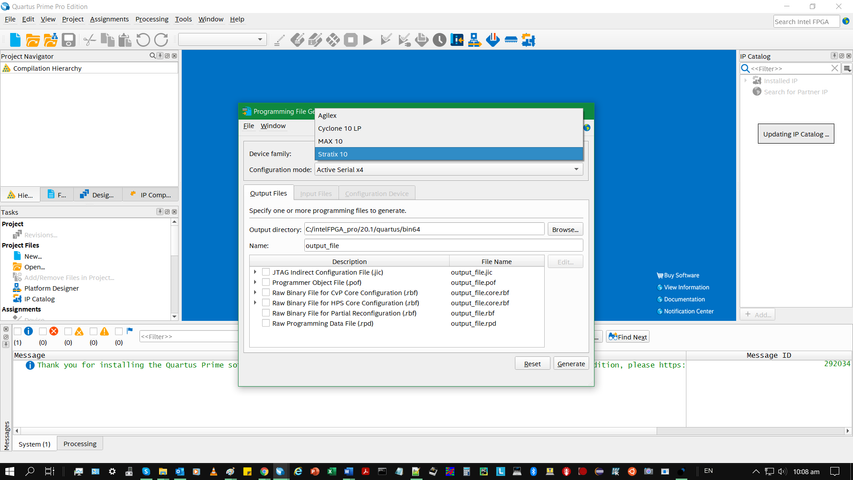Viewport: 853px width, 480px height.
Task: Open the Windows Start menu
Action: pos(11,471)
